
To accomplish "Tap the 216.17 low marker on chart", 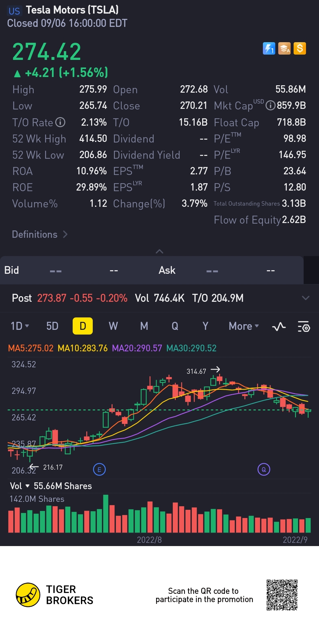I will click(53, 467).
